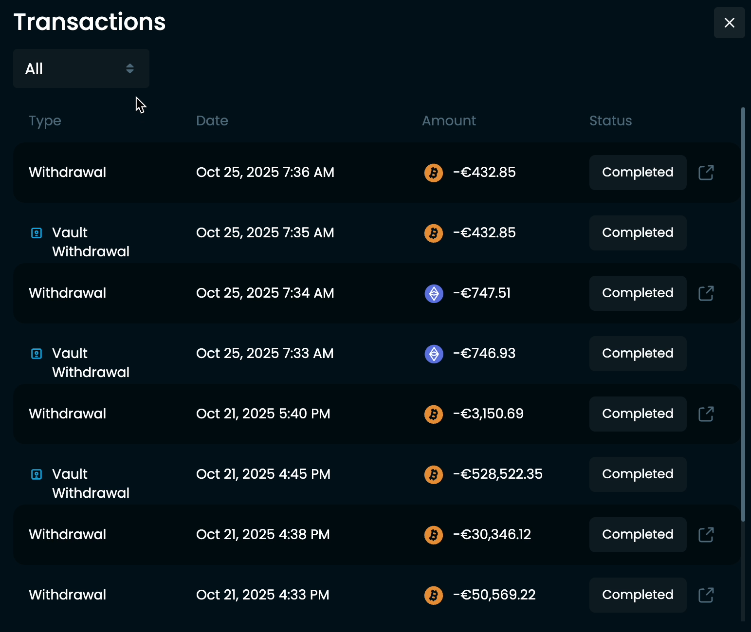Click vault icon on 4:45 PM row
Image resolution: width=751 pixels, height=632 pixels.
coord(37,474)
